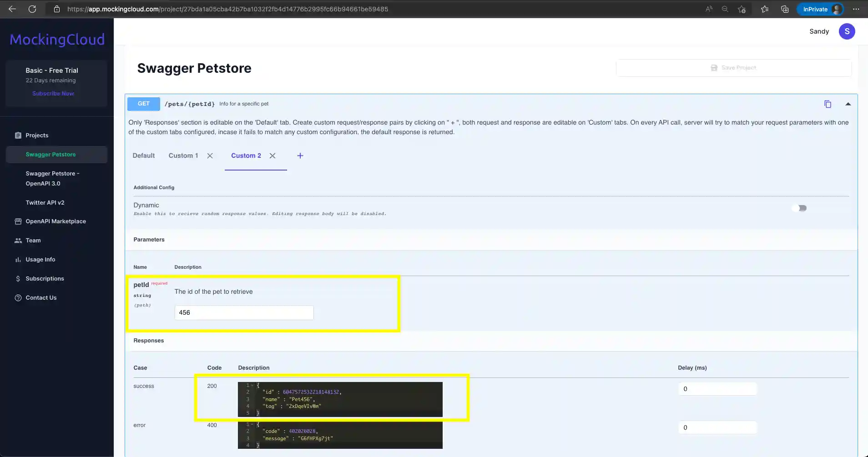The height and width of the screenshot is (457, 868).
Task: Close the Custom 2 tab
Action: point(273,156)
